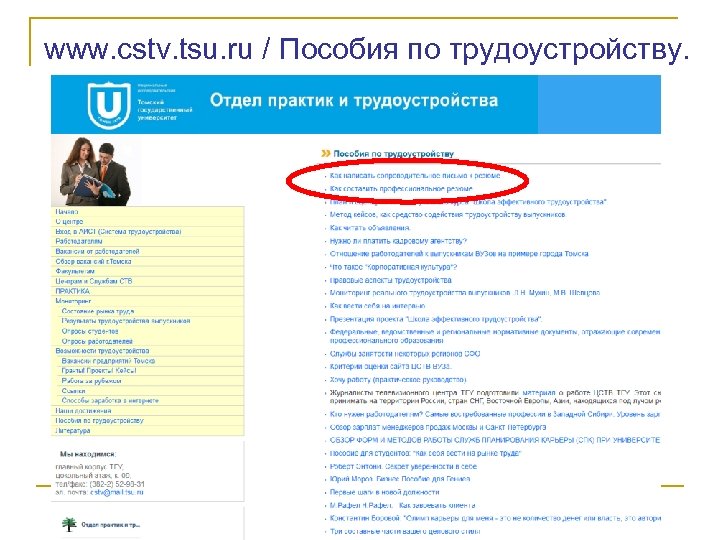Open Наши достижения sidebar item
The height and width of the screenshot is (540, 720).
click(x=84, y=411)
